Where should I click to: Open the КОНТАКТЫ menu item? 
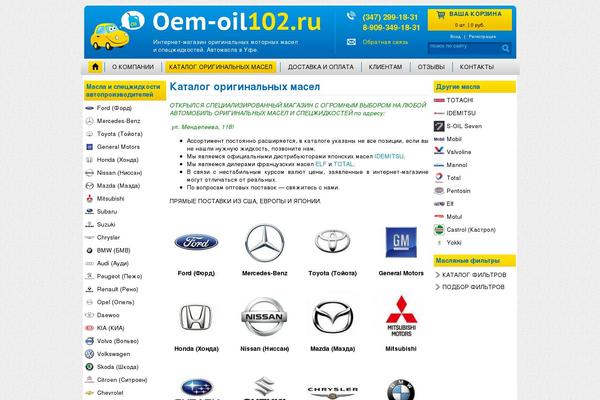(x=477, y=67)
